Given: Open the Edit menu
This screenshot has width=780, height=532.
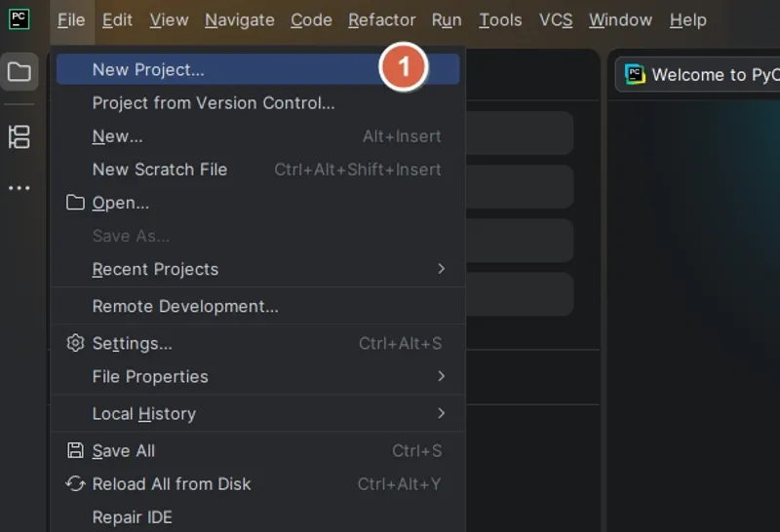Looking at the screenshot, I should (117, 19).
